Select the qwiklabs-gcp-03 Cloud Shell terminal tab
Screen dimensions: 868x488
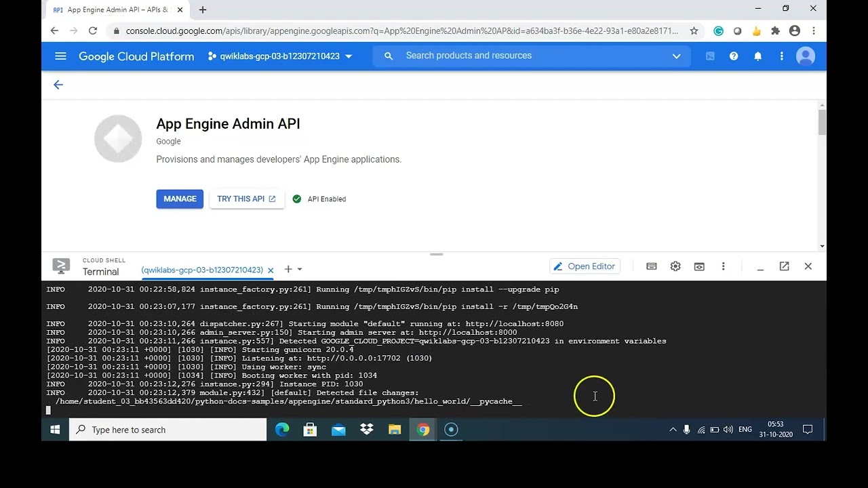pos(202,270)
